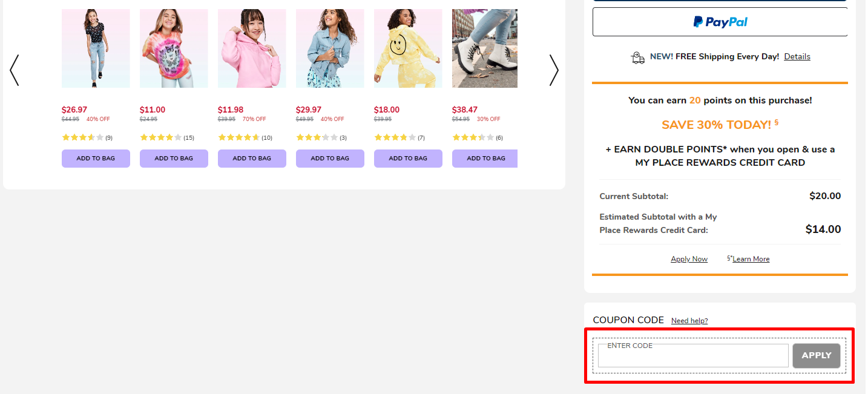Image resolution: width=868 pixels, height=394 pixels.
Task: Add the $26.97 jeans item to bag
Action: pyautogui.click(x=96, y=159)
